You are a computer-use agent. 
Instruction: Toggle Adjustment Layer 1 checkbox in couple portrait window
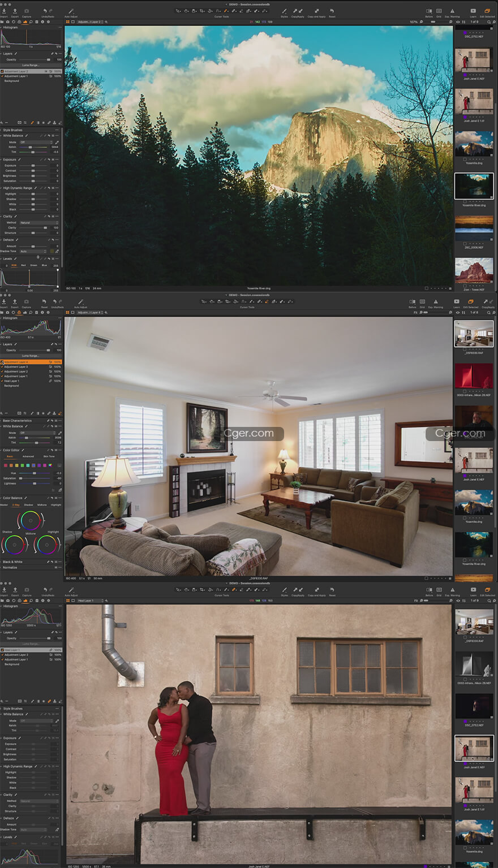[x=2, y=659]
